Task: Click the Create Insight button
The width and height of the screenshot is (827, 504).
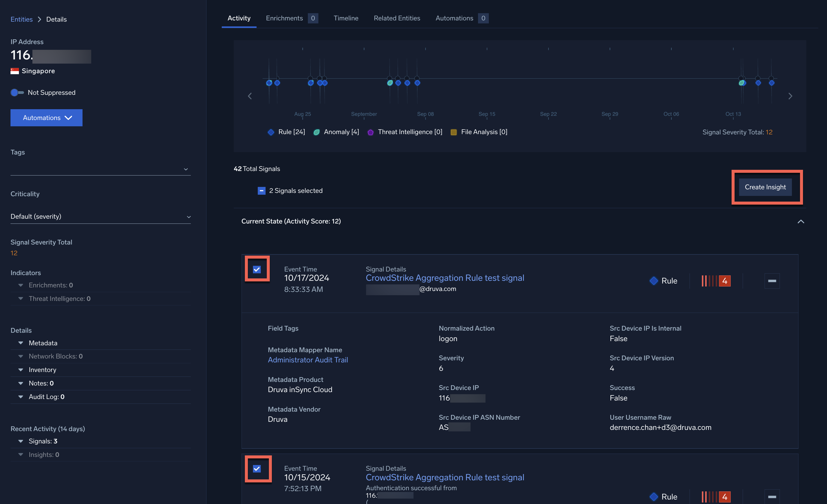Action: (765, 187)
